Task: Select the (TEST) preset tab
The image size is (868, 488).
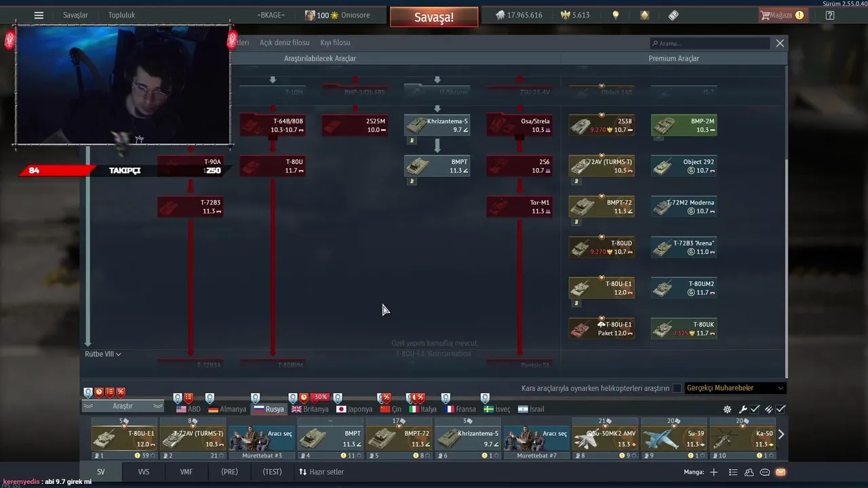Action: pos(272,472)
